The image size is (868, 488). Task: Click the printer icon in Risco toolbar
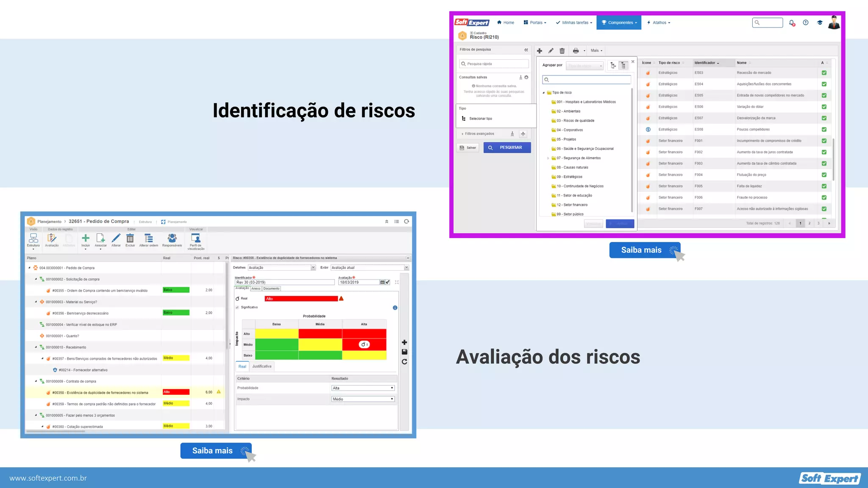point(576,51)
